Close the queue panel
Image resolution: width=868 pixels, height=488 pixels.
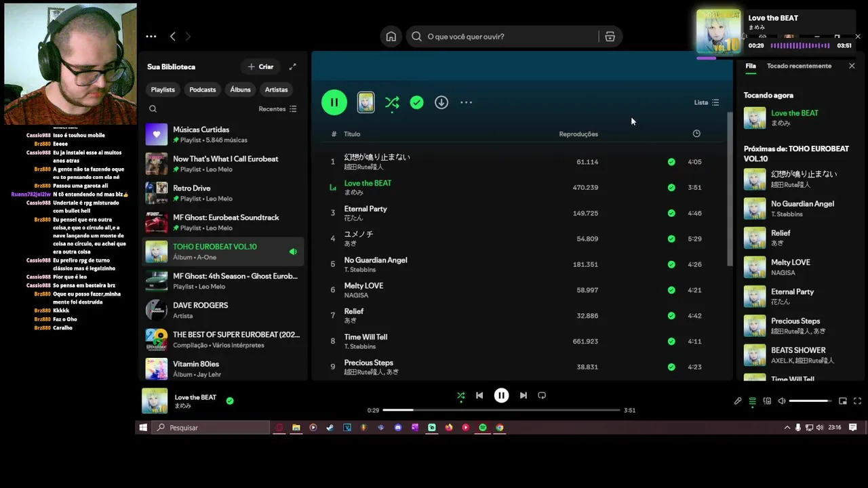coord(852,66)
